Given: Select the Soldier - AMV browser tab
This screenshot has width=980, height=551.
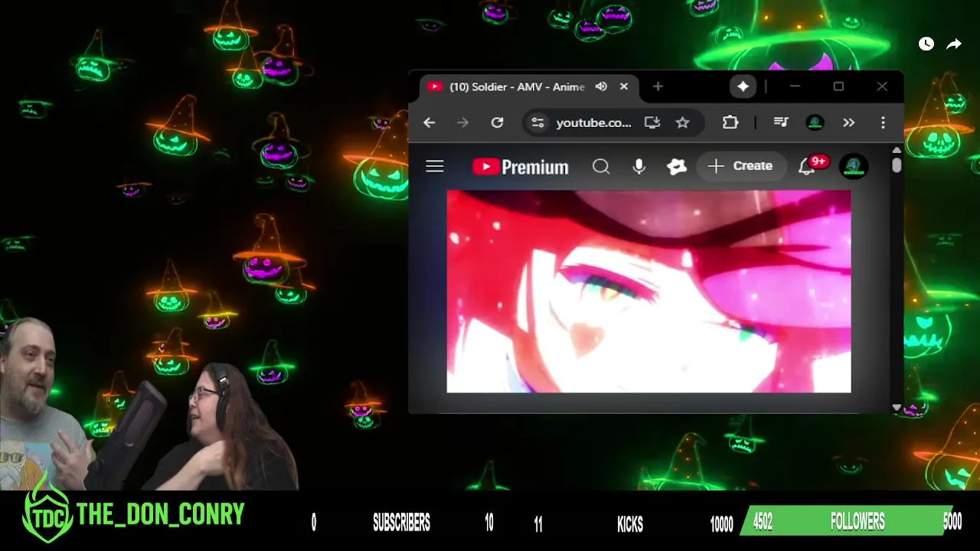Looking at the screenshot, I should [x=528, y=86].
